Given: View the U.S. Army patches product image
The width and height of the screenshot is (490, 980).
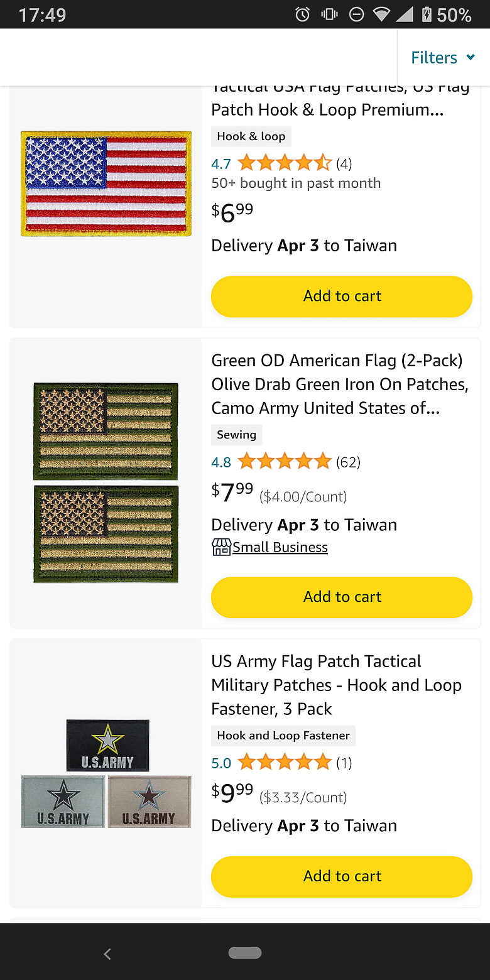Looking at the screenshot, I should 106,773.
